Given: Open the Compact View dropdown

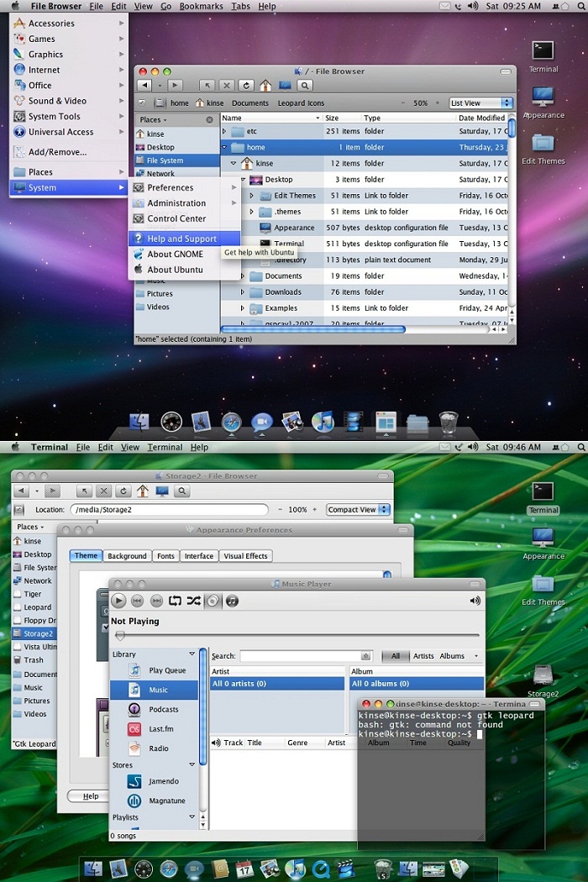Looking at the screenshot, I should (358, 510).
